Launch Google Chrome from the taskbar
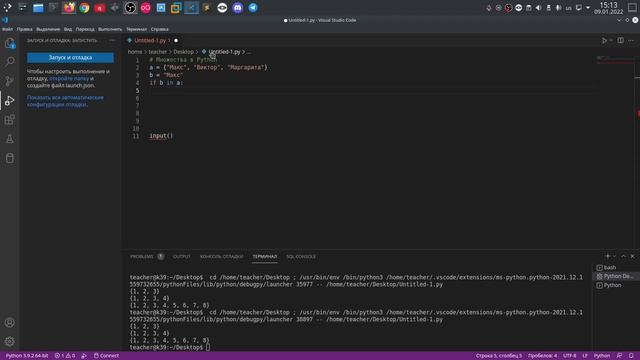The height and width of the screenshot is (360, 640). [84, 8]
